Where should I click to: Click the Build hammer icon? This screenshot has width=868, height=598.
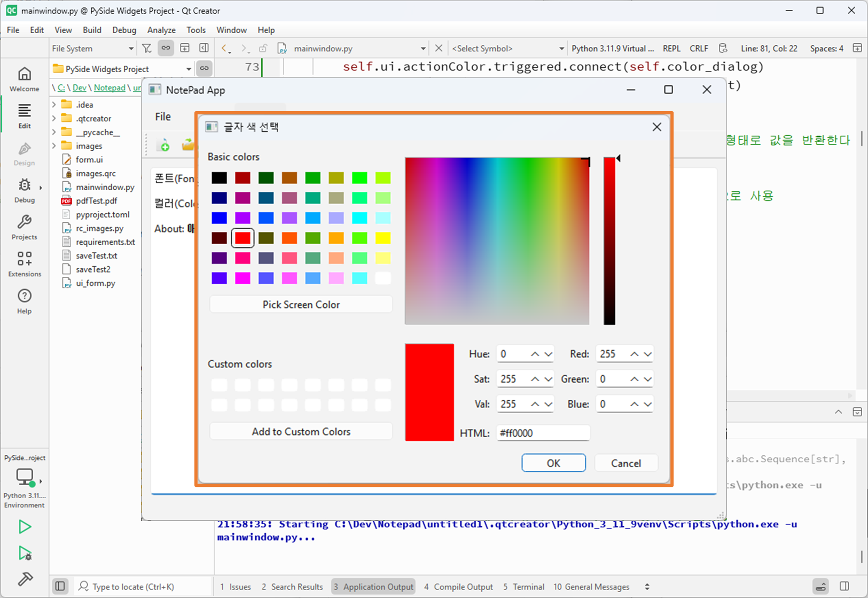pyautogui.click(x=25, y=579)
